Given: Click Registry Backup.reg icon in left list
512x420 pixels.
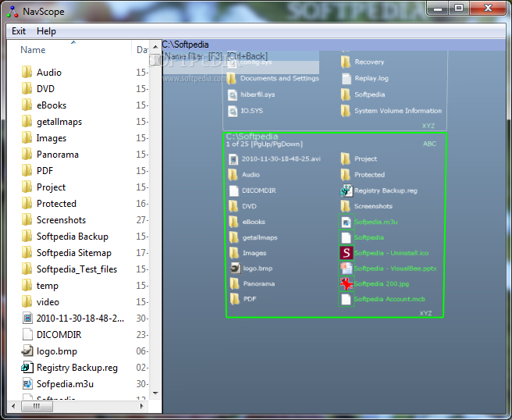Looking at the screenshot, I should click(x=27, y=368).
